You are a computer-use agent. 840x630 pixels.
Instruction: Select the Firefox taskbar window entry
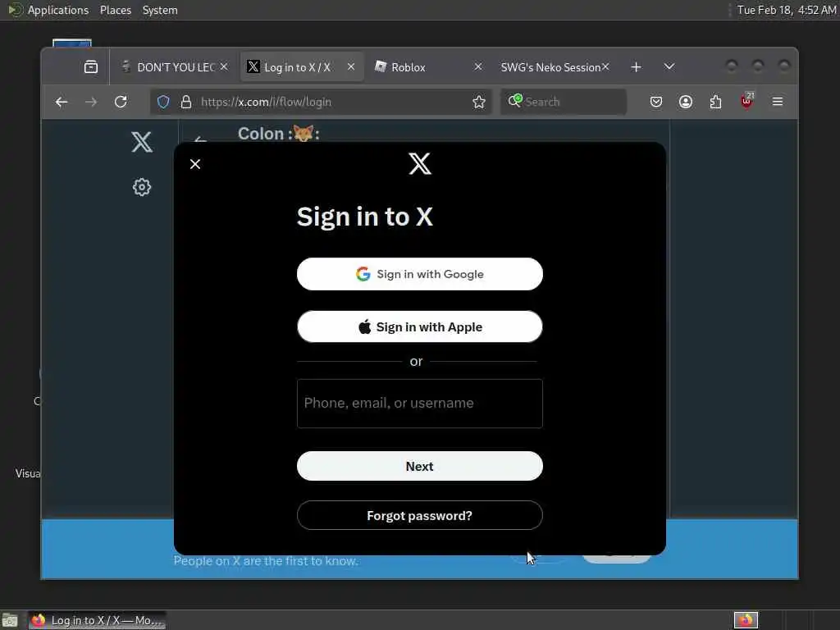[97, 620]
